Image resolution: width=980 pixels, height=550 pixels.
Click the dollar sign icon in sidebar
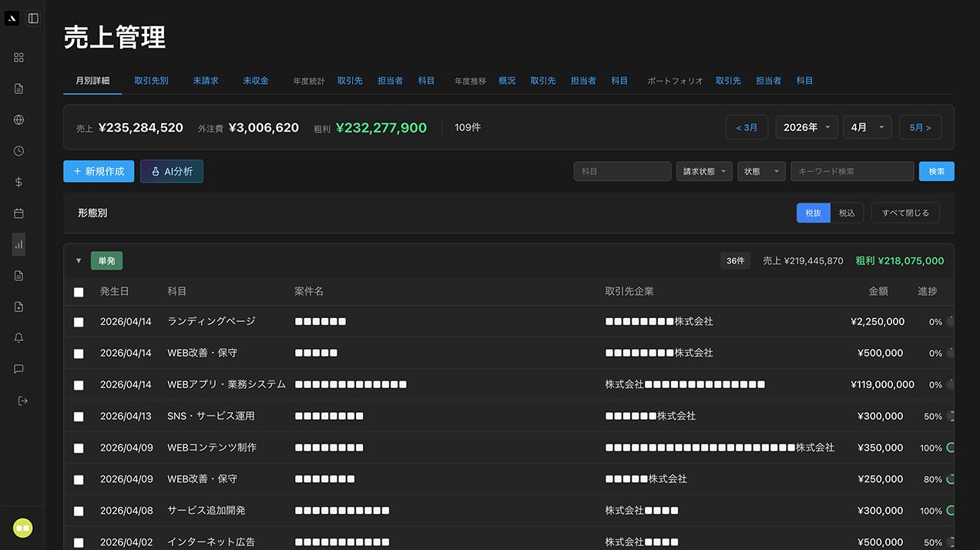click(x=19, y=183)
